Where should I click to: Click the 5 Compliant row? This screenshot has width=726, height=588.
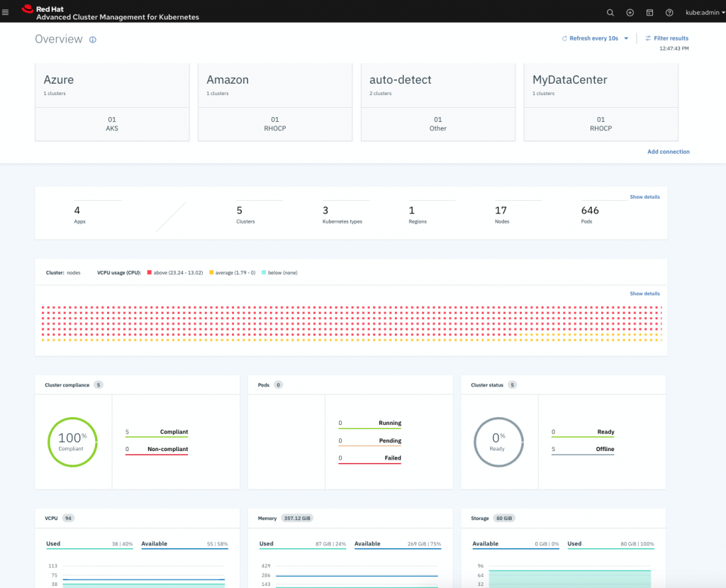pyautogui.click(x=157, y=432)
